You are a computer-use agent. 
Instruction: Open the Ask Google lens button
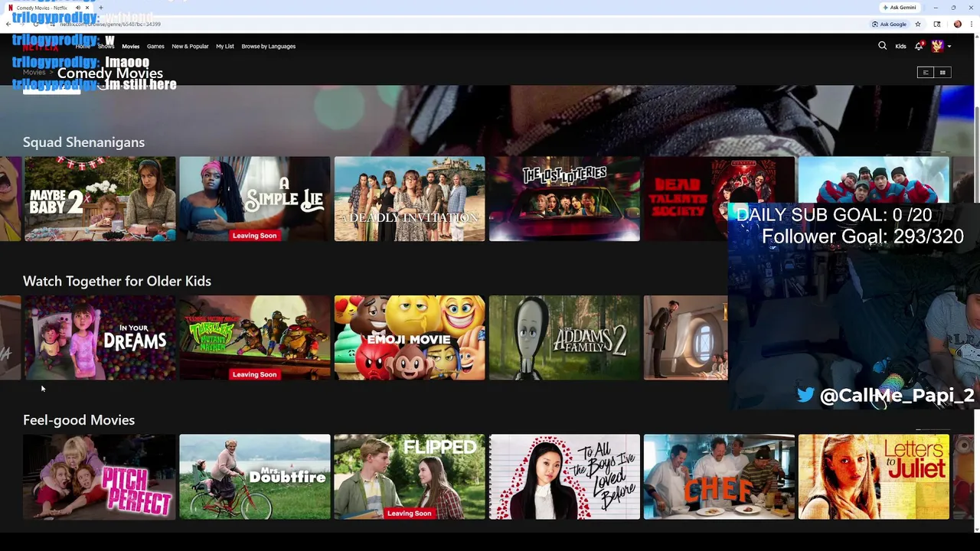[x=889, y=24]
